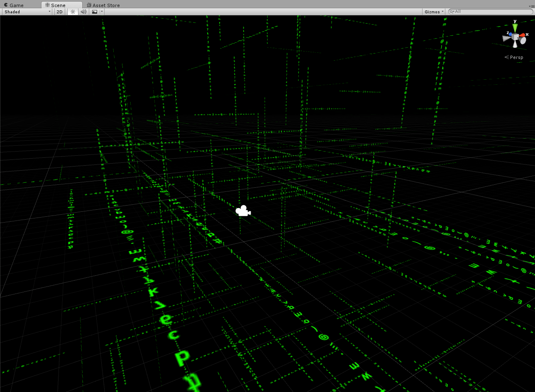Click the bottom white cone of the gizmo
This screenshot has width=535, height=392.
point(515,44)
